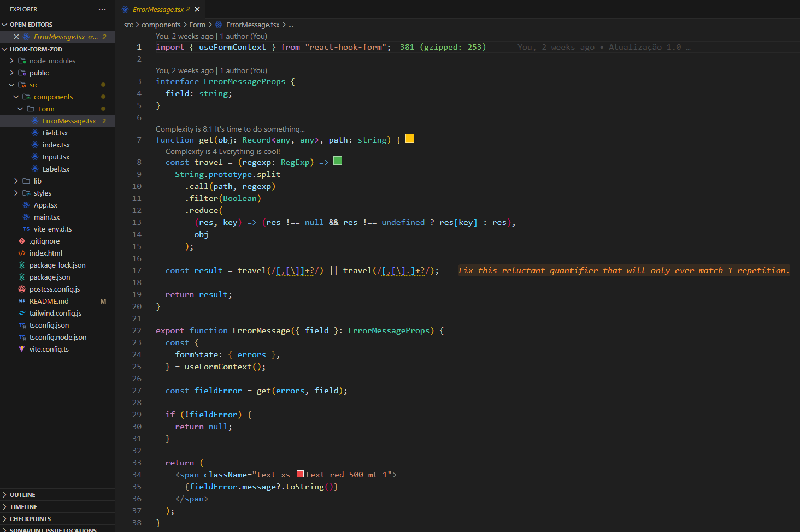Image resolution: width=800 pixels, height=532 pixels.
Task: Collapse the Form folder
Action: pos(20,109)
